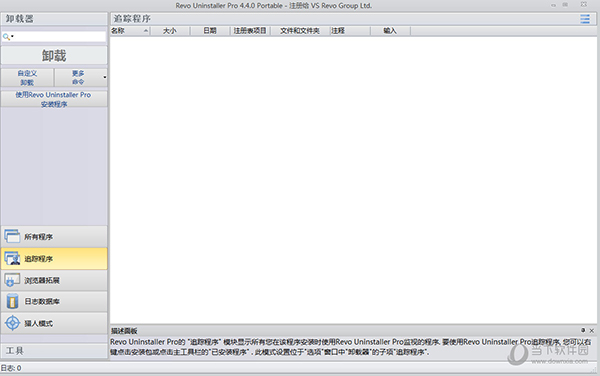The height and width of the screenshot is (376, 600).
Task: Click the 日志数据库 cylinder icon
Action: click(12, 301)
